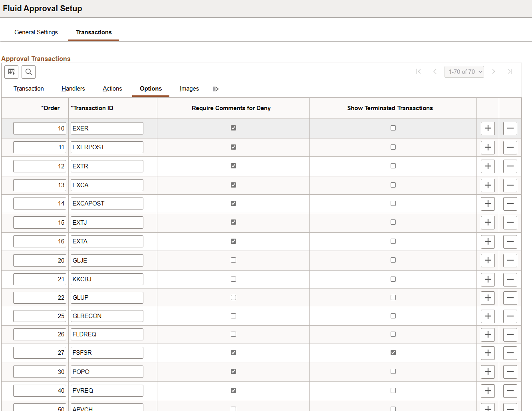Viewport: 532px width, 411px height.
Task: Jump to the last record using the last-page arrow
Action: [x=510, y=71]
